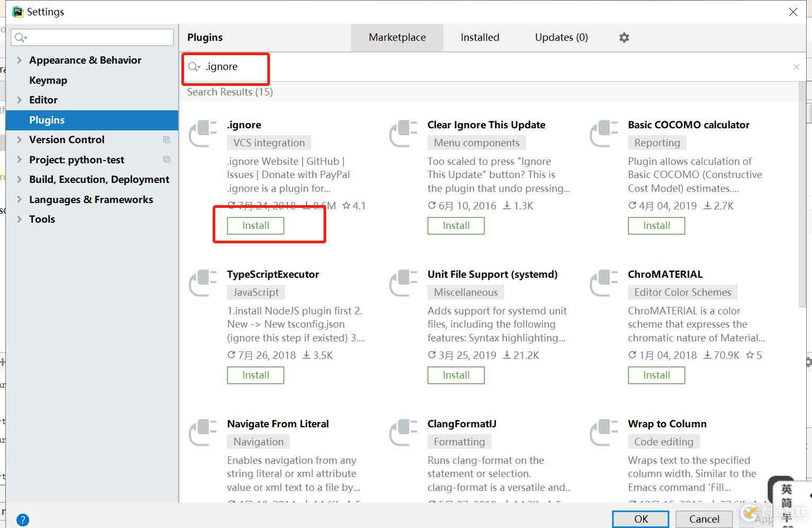This screenshot has height=528, width=812.
Task: Open the Updates (0) tab
Action: [x=561, y=38]
